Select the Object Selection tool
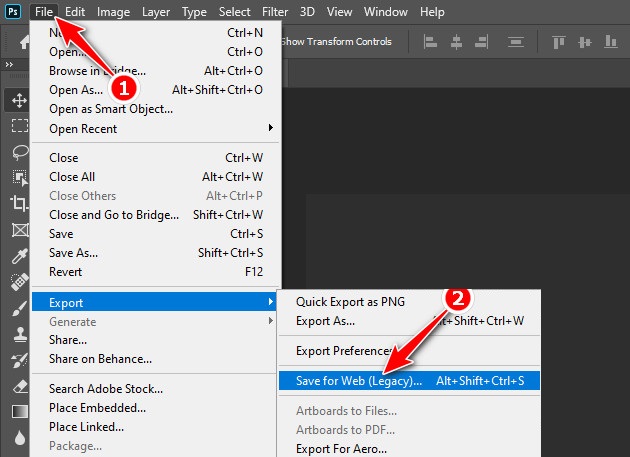Image resolution: width=630 pixels, height=457 pixels. 20,177
